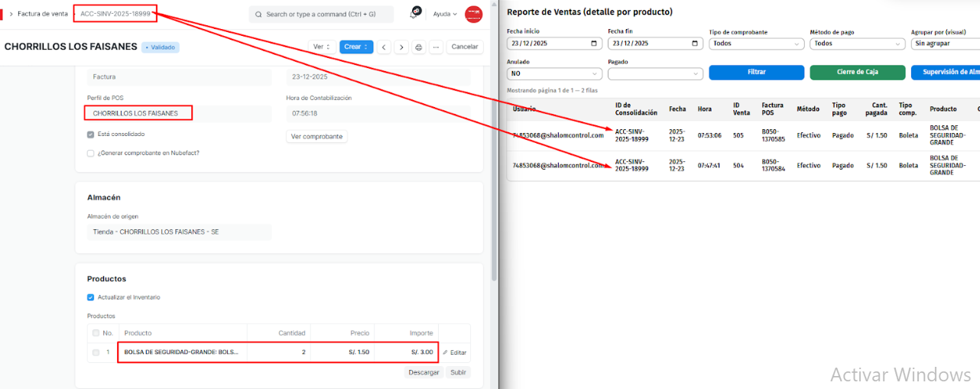Click the print icon button

[418, 47]
